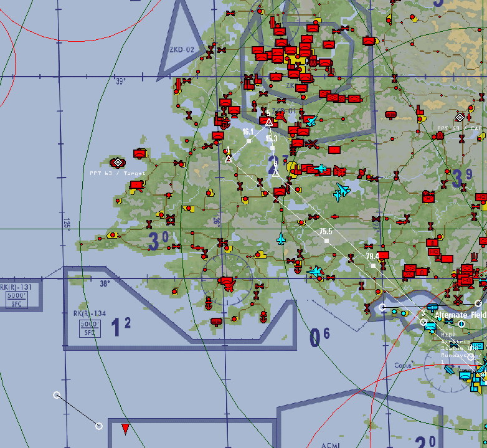Viewport: 487px width, 448px height.
Task: Select the red radar dish icon east of waypoint 6
Action: pos(362,173)
